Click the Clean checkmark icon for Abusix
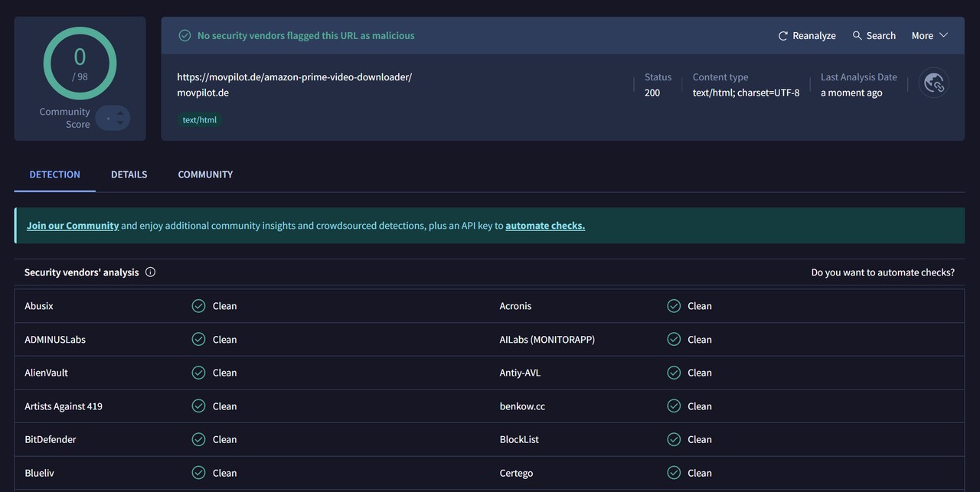The height and width of the screenshot is (492, 980). [x=198, y=306]
